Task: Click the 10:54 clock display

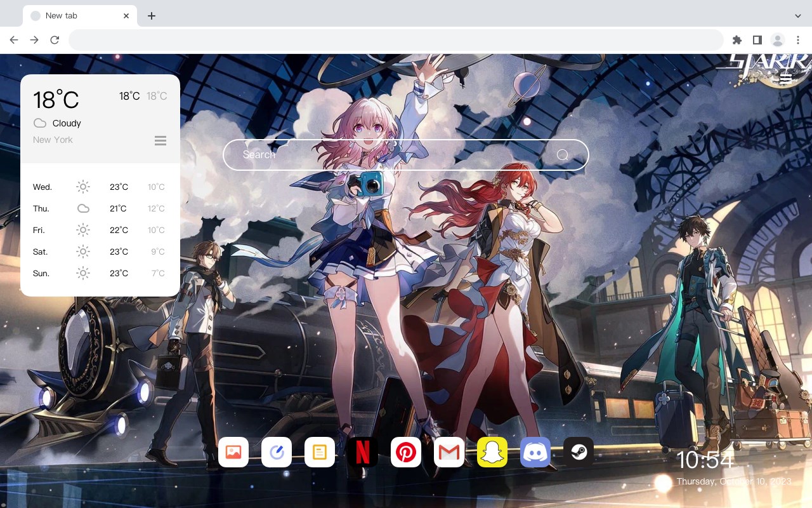Action: click(x=705, y=460)
